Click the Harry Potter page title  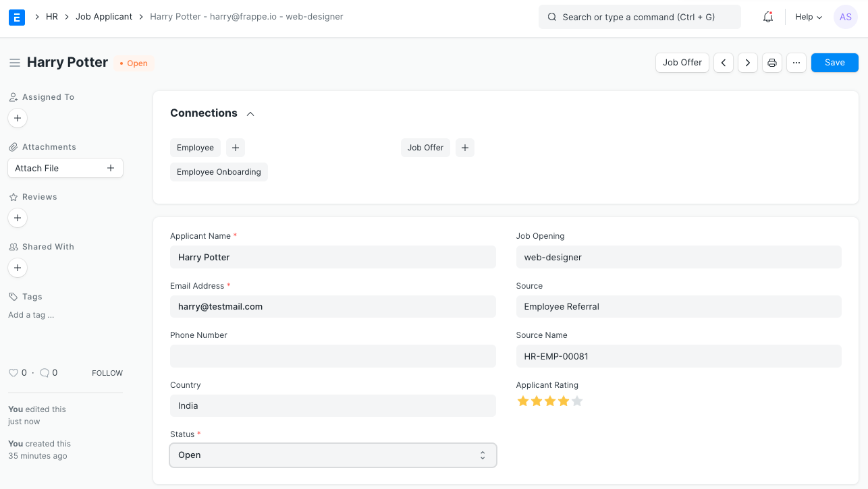pos(67,62)
